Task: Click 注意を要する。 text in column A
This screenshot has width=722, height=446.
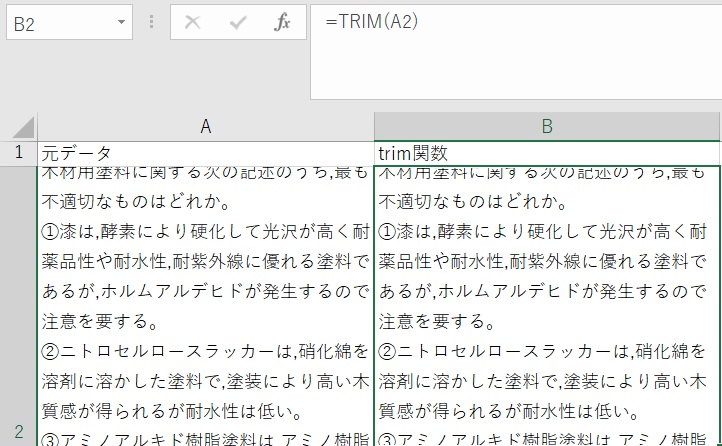Action: click(100, 322)
